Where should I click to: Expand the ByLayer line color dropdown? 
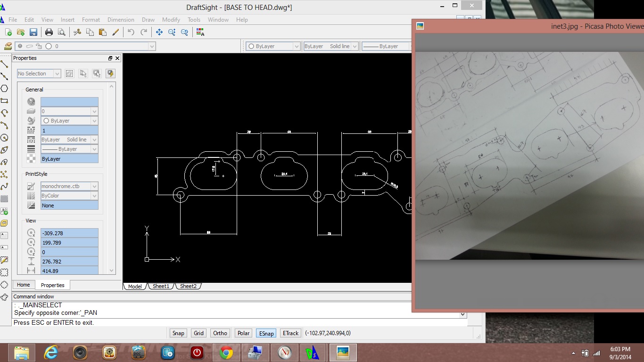pyautogui.click(x=273, y=46)
